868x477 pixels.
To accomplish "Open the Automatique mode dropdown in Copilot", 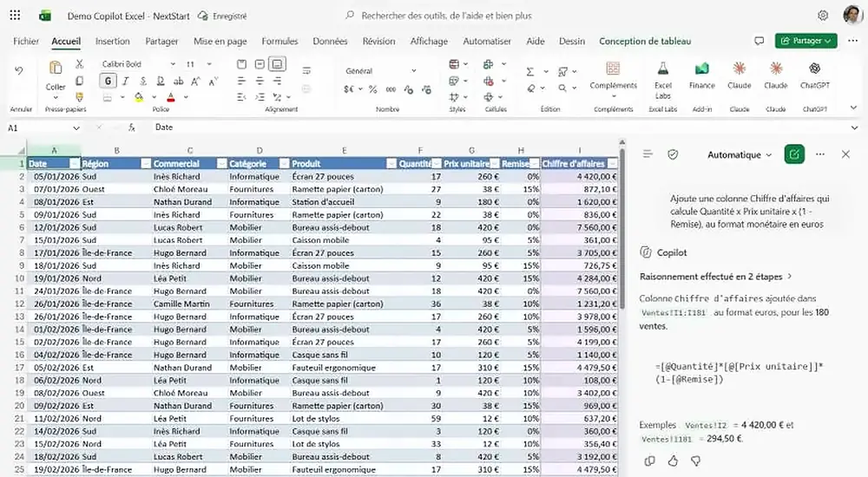I will (x=740, y=155).
